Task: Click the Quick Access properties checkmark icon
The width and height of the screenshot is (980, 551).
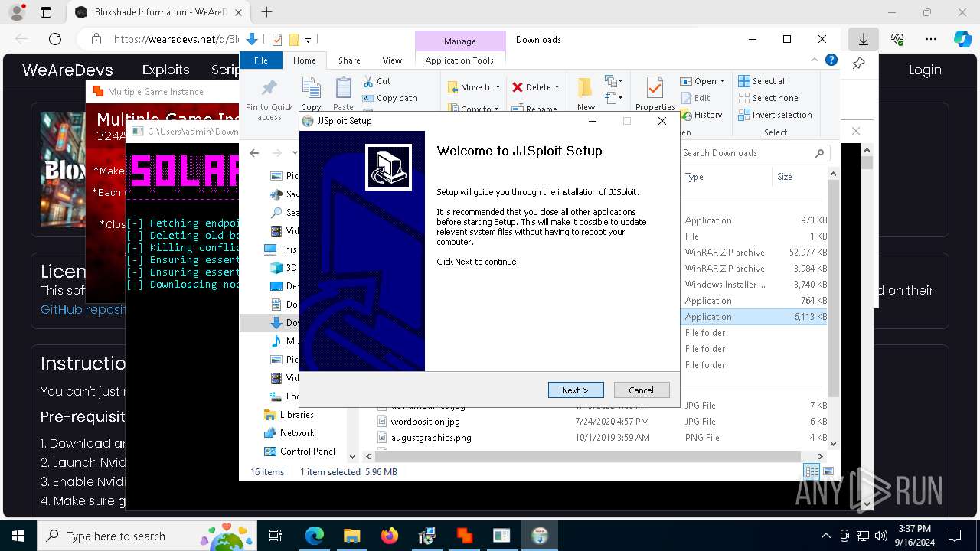Action: click(x=277, y=40)
